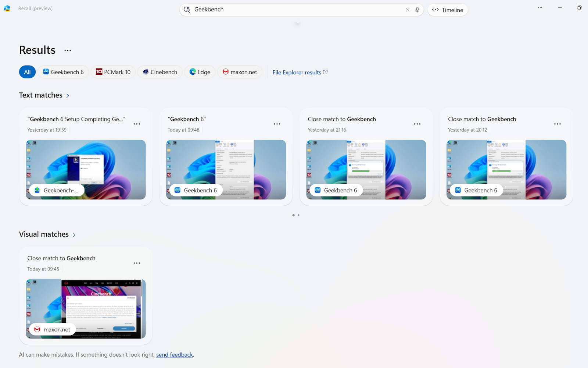Viewport: 588px width, 368px height.
Task: Open the Geekbench 6 Setup snapshot thumbnail
Action: click(86, 170)
